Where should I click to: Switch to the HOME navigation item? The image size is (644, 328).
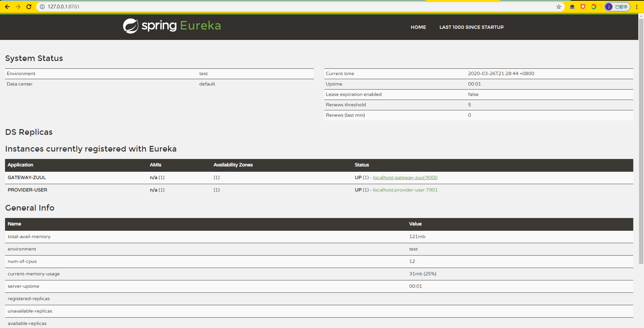click(418, 27)
